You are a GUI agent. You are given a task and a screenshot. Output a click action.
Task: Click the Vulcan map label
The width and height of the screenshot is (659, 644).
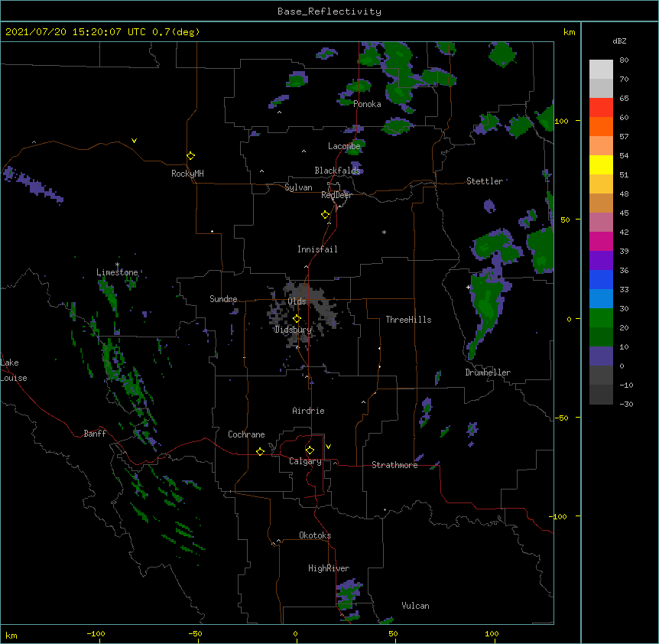tap(415, 606)
